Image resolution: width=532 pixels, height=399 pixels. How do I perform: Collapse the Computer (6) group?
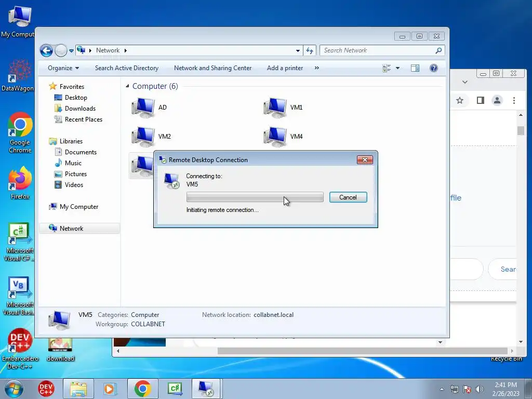point(128,86)
